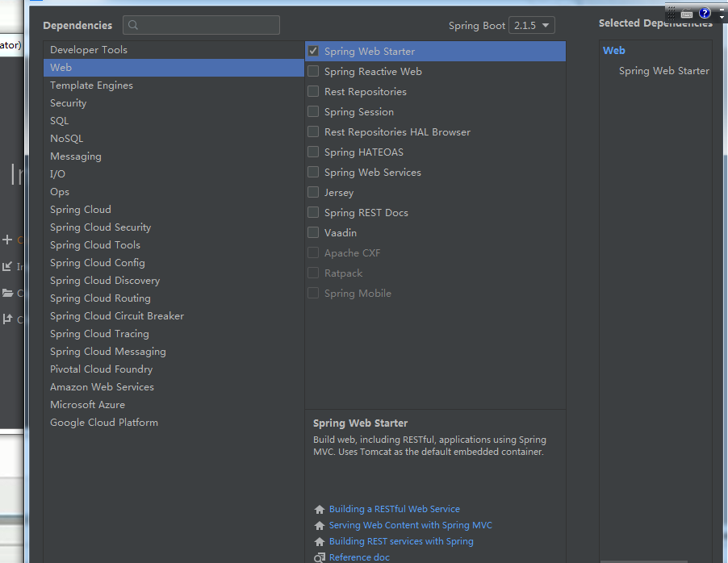Viewport: 728px width, 563px height.
Task: Select Amazon Web Services category
Action: click(x=174, y=387)
